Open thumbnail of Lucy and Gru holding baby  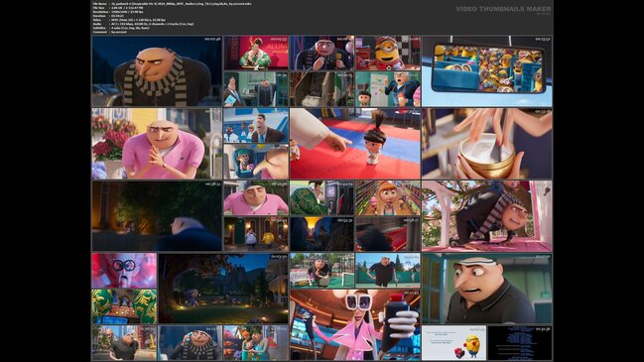coord(256,343)
